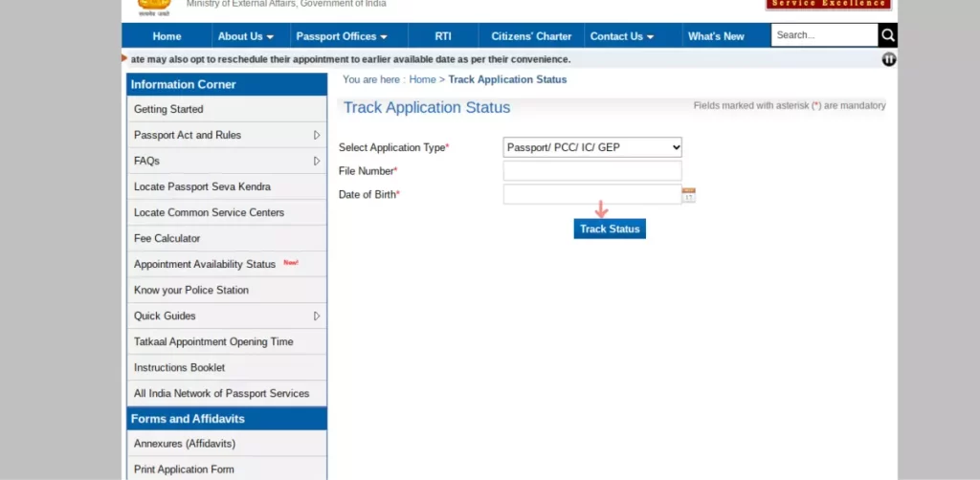
Task: Open What's New in the navigation bar
Action: coord(716,36)
